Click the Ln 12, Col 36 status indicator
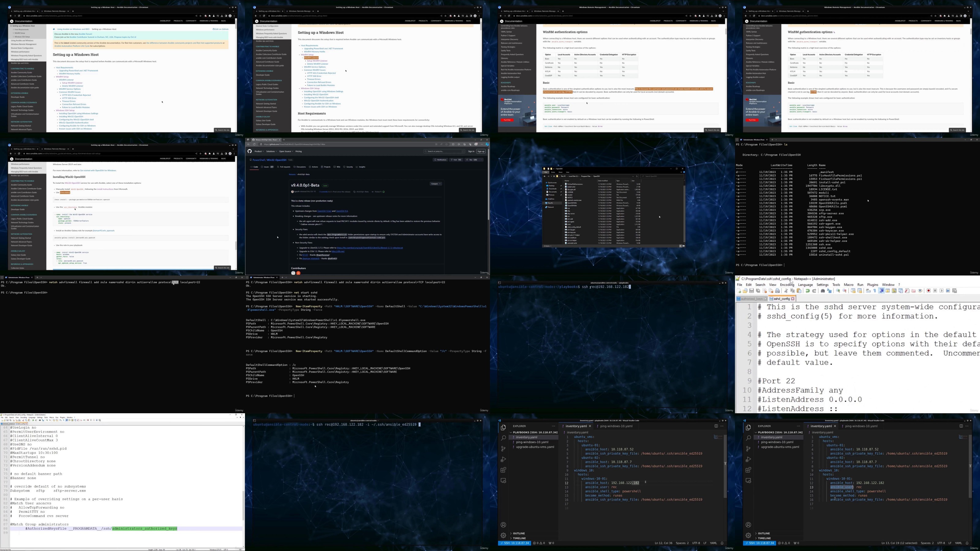Image resolution: width=980 pixels, height=551 pixels. [663, 543]
